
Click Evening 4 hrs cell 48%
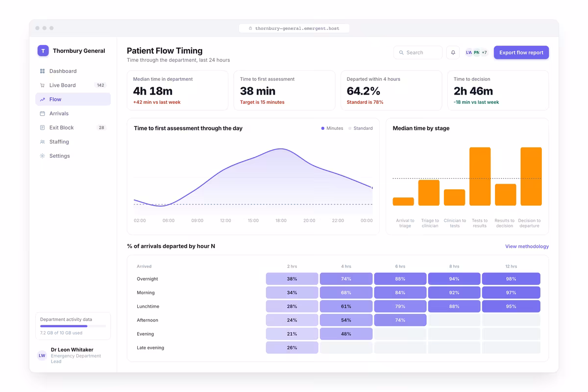coord(346,334)
